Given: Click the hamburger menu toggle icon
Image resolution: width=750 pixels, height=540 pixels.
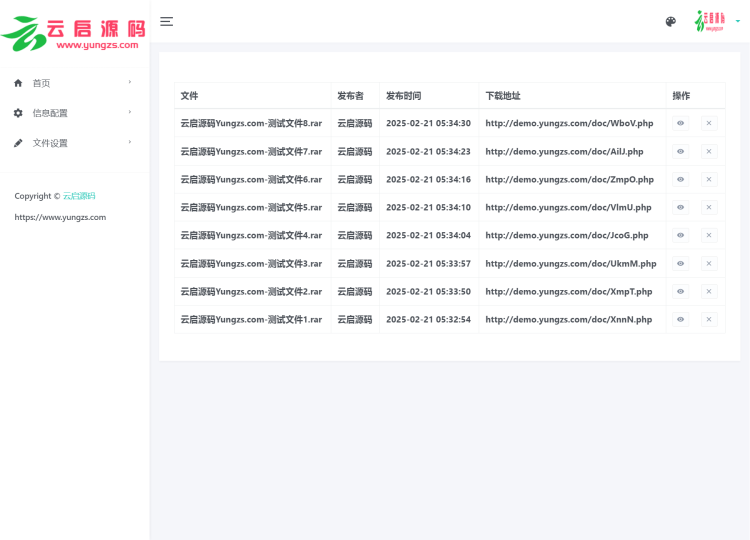Looking at the screenshot, I should coord(166,21).
